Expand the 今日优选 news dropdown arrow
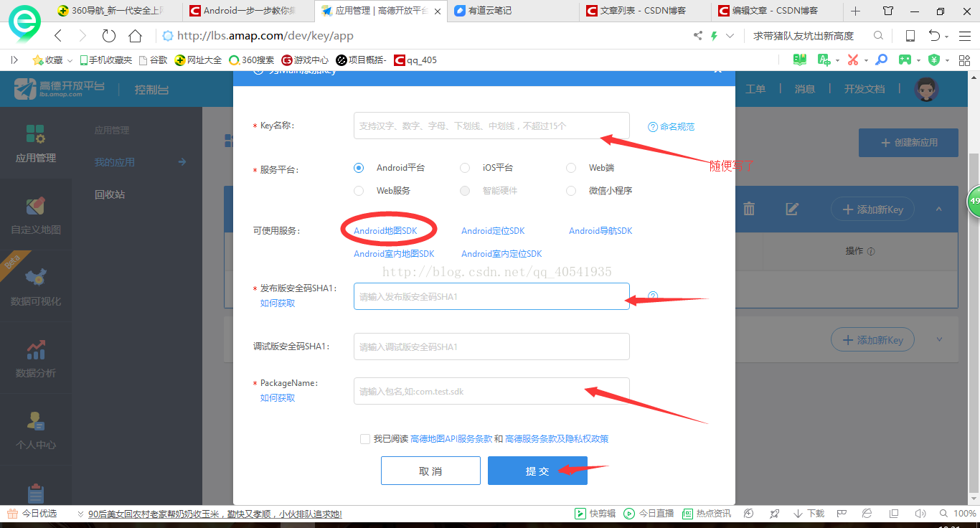 coord(81,514)
